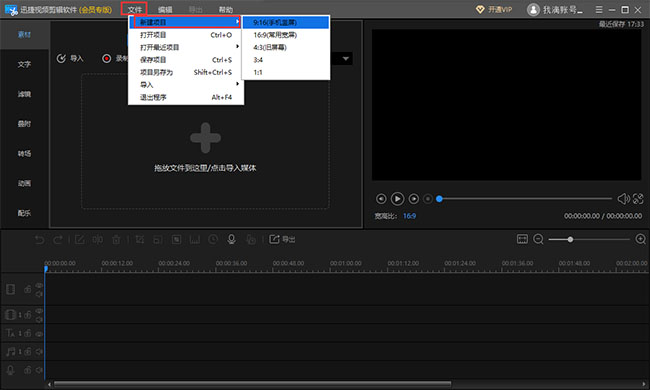Toggle eye visibility on picture-in-picture track 1
This screenshot has width=650, height=390.
click(39, 311)
